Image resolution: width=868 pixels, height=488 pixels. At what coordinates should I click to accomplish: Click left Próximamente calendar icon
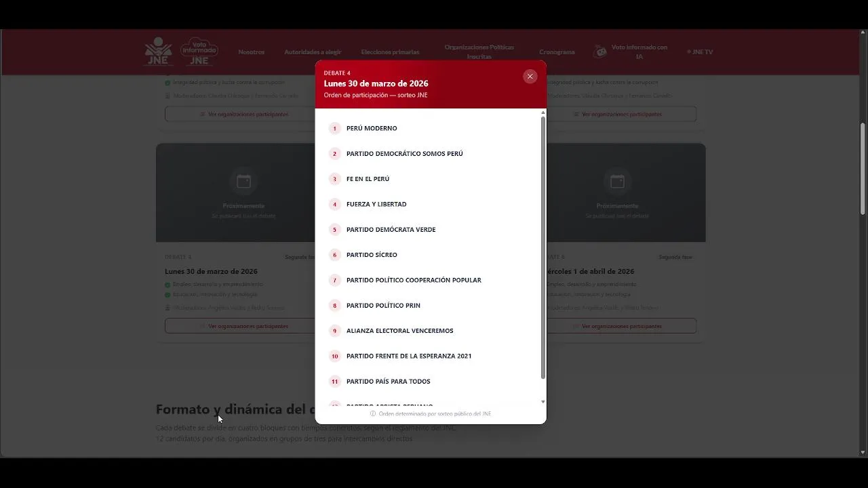[243, 181]
